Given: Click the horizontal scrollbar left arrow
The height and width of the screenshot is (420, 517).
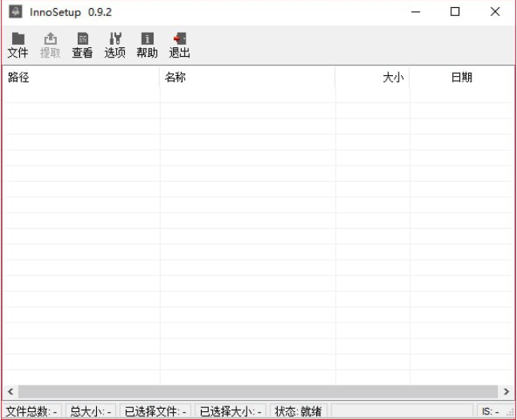Looking at the screenshot, I should [10, 392].
